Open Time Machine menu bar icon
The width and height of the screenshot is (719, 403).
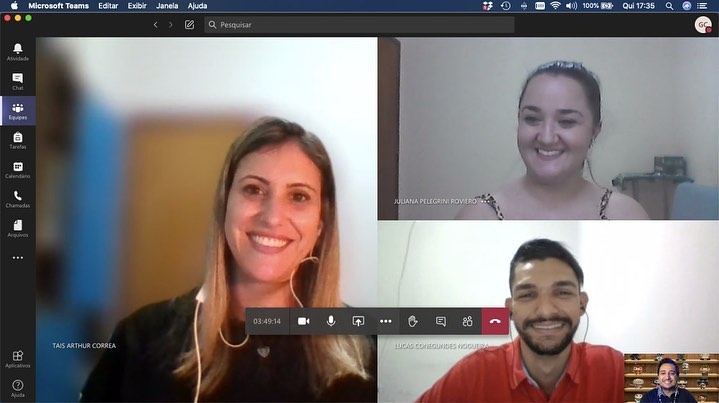click(506, 6)
